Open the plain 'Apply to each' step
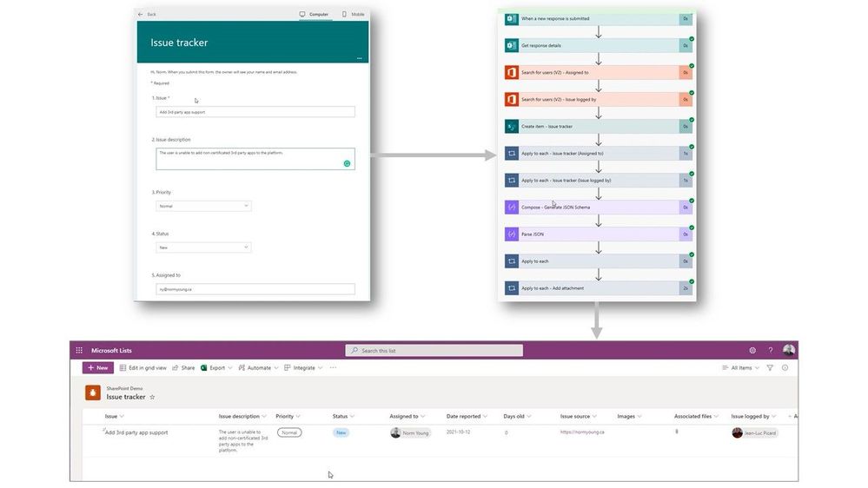This screenshot has height=488, width=868. [x=599, y=261]
